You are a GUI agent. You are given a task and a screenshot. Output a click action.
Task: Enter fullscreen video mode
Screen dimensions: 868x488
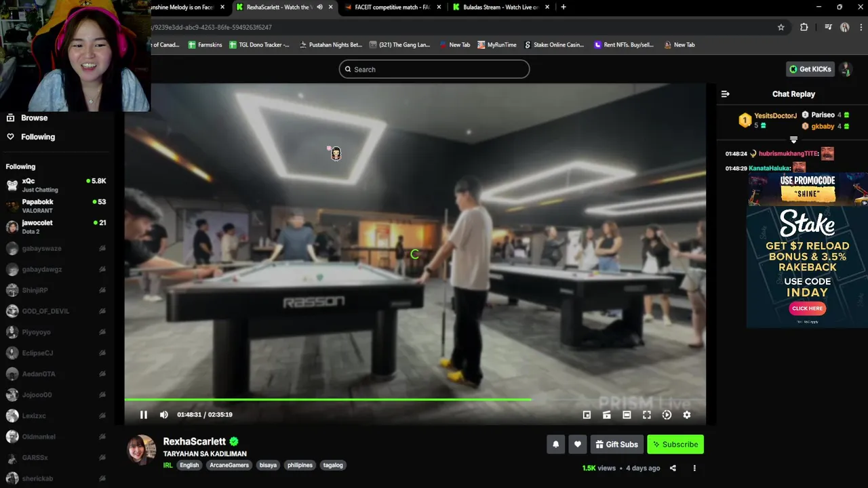[647, 415]
